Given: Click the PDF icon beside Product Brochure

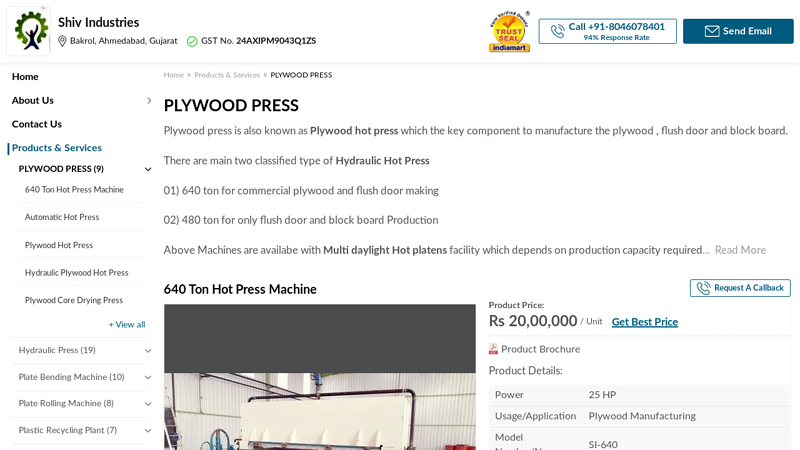Looking at the screenshot, I should (493, 349).
